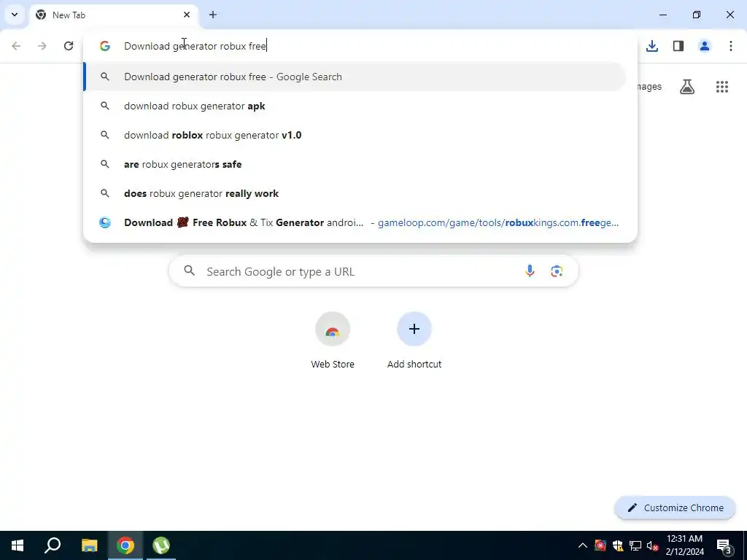
Task: Select the New Tab browser tab
Action: (x=115, y=15)
